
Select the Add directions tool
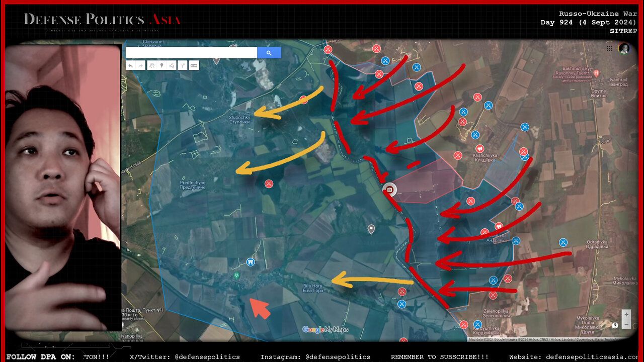(183, 65)
